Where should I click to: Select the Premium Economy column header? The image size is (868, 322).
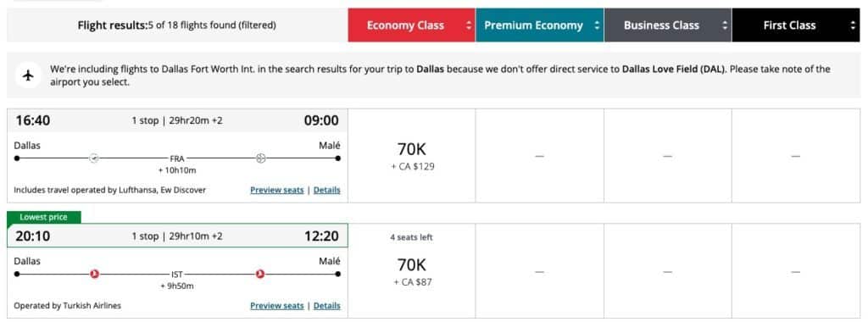[x=540, y=25]
